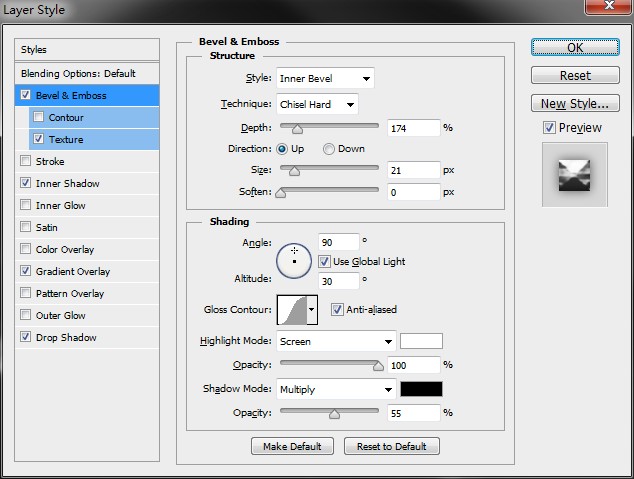Click the OK button
This screenshot has height=479, width=634.
(575, 47)
